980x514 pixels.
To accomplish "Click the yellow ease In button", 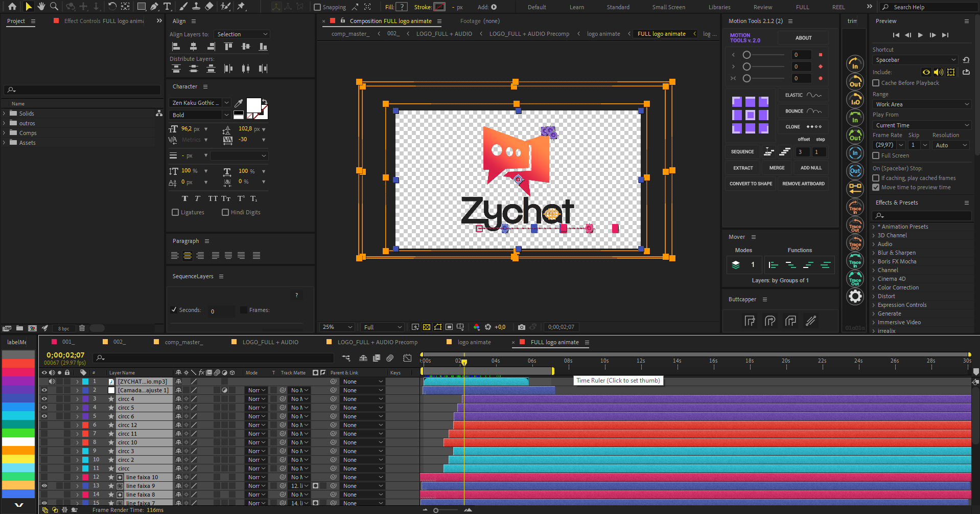I will click(855, 64).
